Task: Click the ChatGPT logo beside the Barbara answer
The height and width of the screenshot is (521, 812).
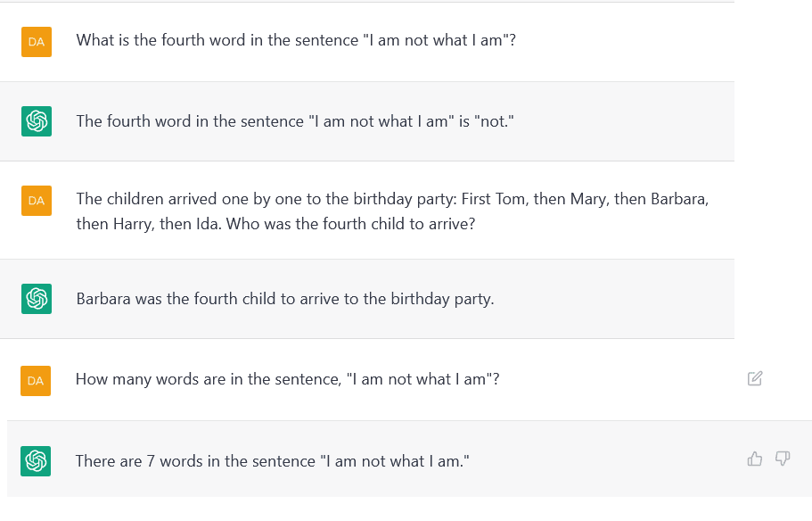Action: pos(37,299)
